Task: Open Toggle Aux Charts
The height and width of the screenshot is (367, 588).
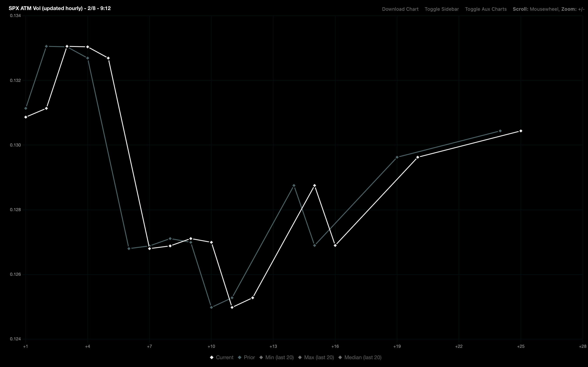Action: coord(486,9)
